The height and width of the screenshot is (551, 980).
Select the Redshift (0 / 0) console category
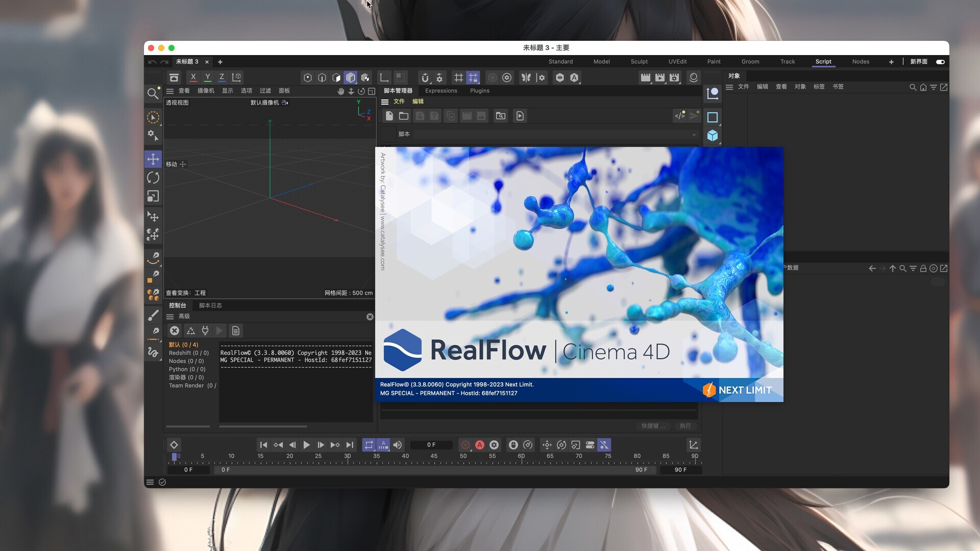[x=189, y=353]
